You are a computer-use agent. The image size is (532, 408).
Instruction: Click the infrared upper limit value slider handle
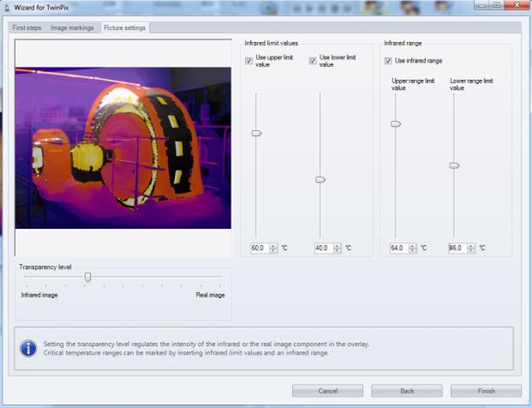tap(256, 133)
